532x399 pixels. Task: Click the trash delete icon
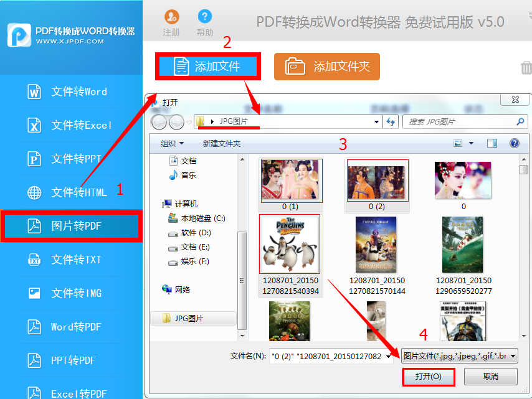tap(526, 67)
